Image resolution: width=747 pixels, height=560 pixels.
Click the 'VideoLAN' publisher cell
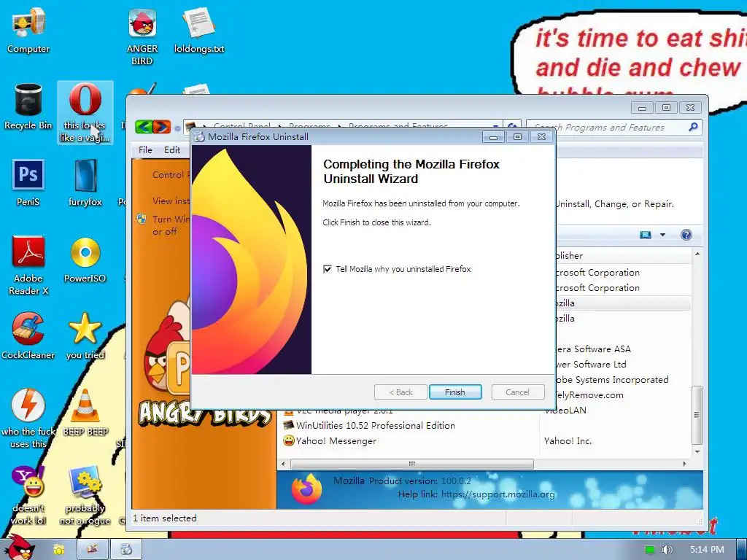pos(565,411)
